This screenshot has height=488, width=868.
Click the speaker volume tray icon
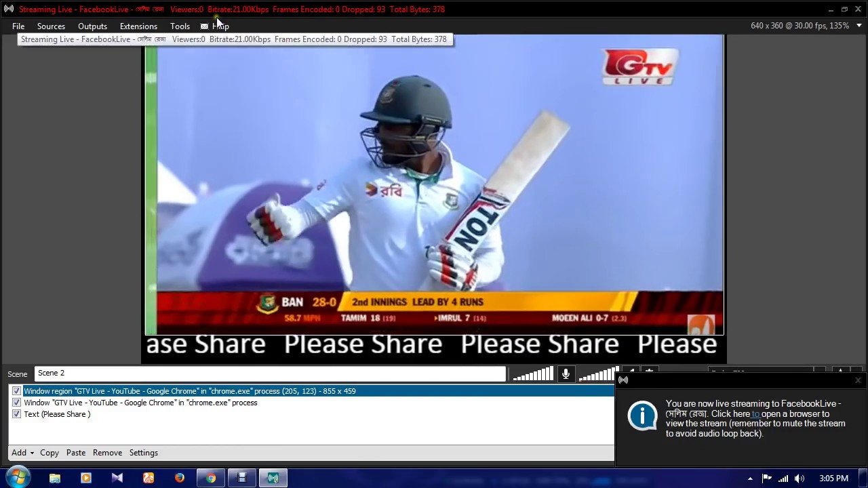coord(800,479)
